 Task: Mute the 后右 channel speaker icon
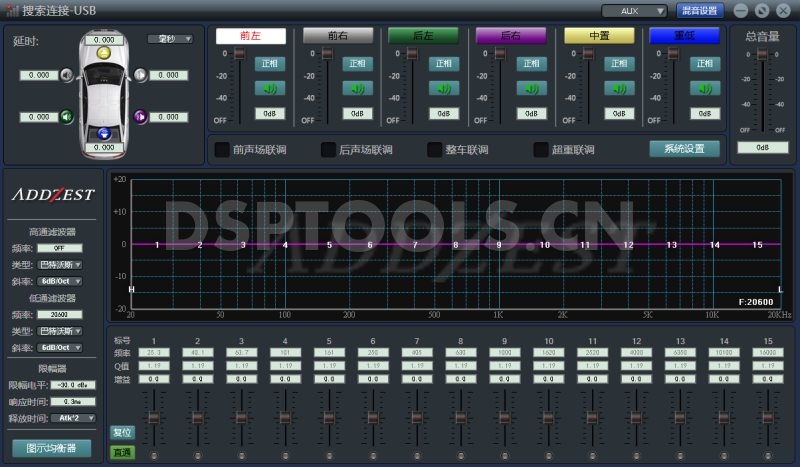(x=532, y=88)
